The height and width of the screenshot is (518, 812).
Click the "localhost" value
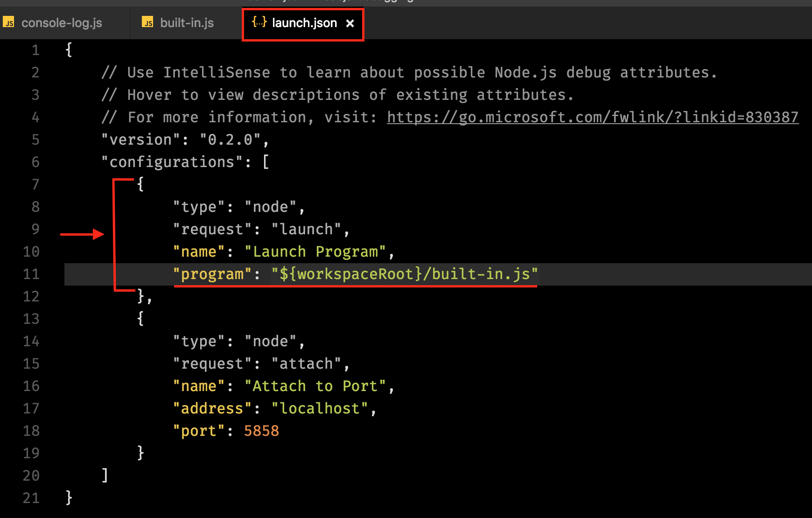coord(320,408)
